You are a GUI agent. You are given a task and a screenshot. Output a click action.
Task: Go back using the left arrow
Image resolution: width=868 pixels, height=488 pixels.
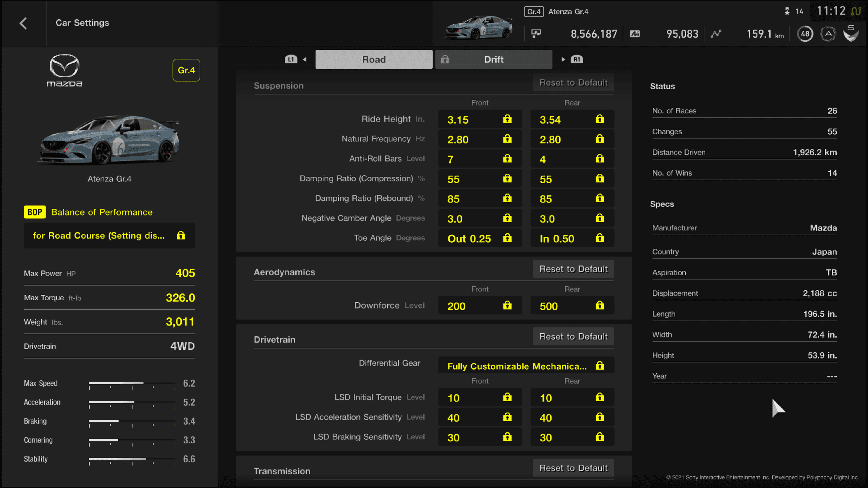coord(23,23)
